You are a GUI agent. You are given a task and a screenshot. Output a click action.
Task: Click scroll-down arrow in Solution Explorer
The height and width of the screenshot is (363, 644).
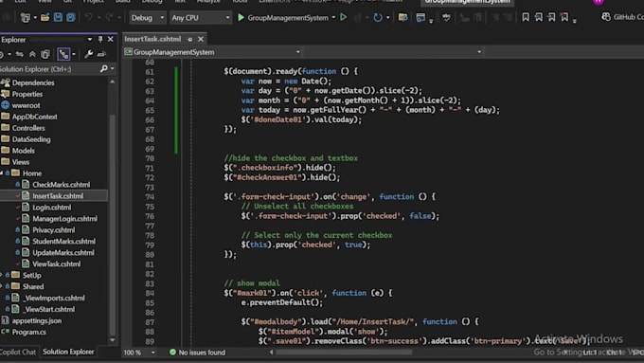coord(112,340)
